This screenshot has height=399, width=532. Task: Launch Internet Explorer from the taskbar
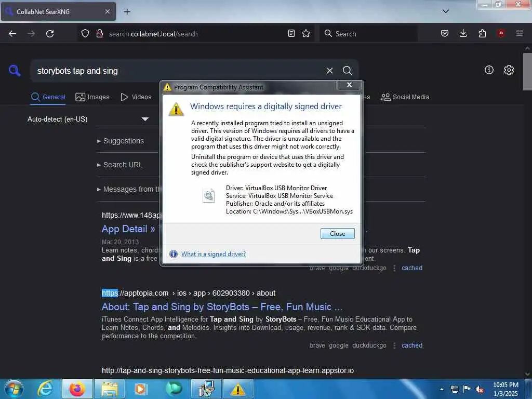(45, 389)
